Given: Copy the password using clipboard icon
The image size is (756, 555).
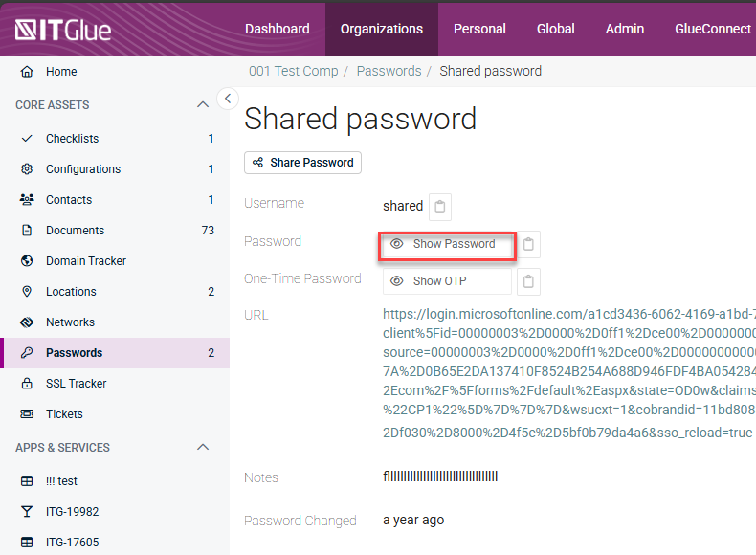Looking at the screenshot, I should pos(529,244).
